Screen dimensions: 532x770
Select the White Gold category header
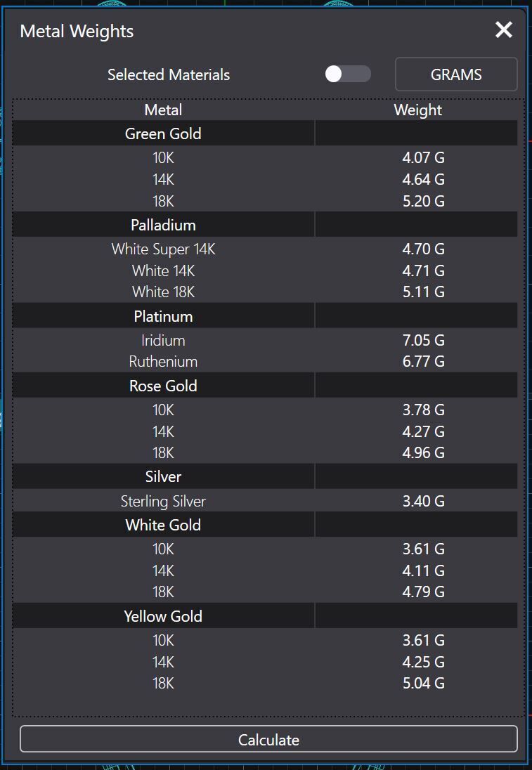pos(163,525)
